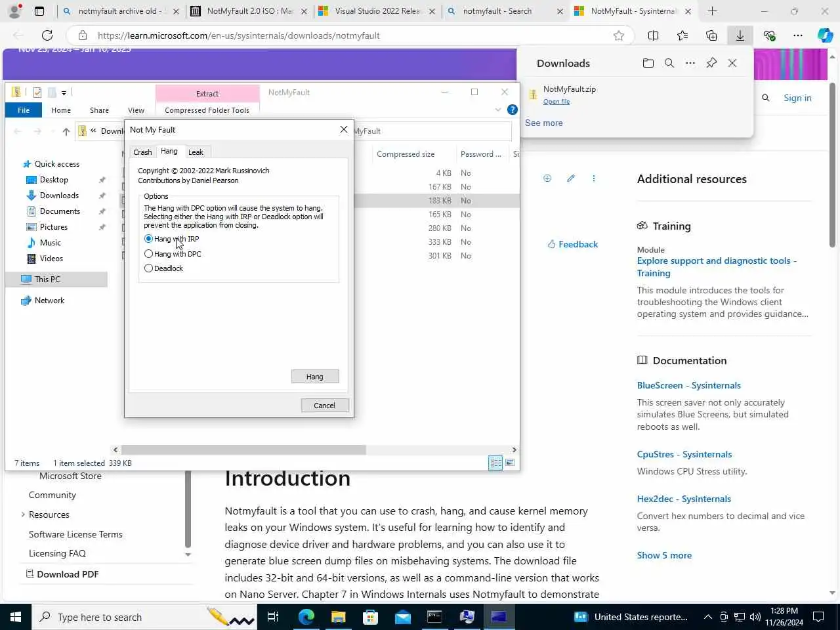Image resolution: width=840 pixels, height=630 pixels.
Task: Open Pictures in the navigation pane
Action: coord(54,227)
